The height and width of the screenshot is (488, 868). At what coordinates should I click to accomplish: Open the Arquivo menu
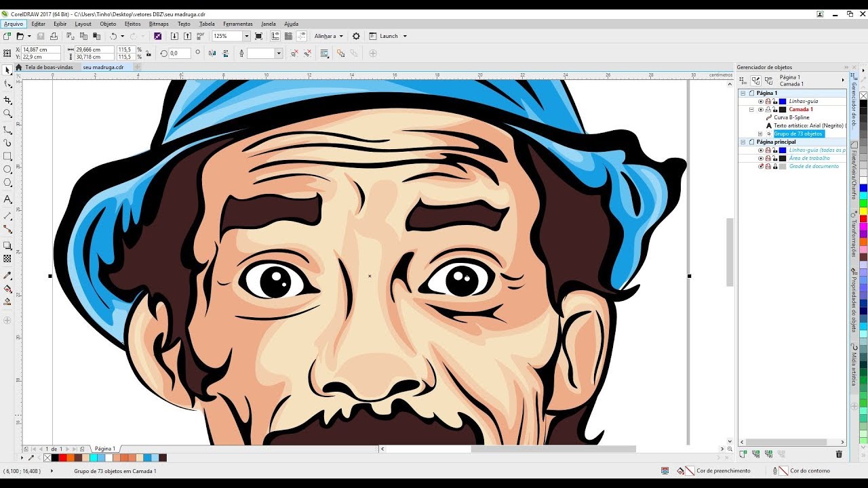(x=14, y=24)
